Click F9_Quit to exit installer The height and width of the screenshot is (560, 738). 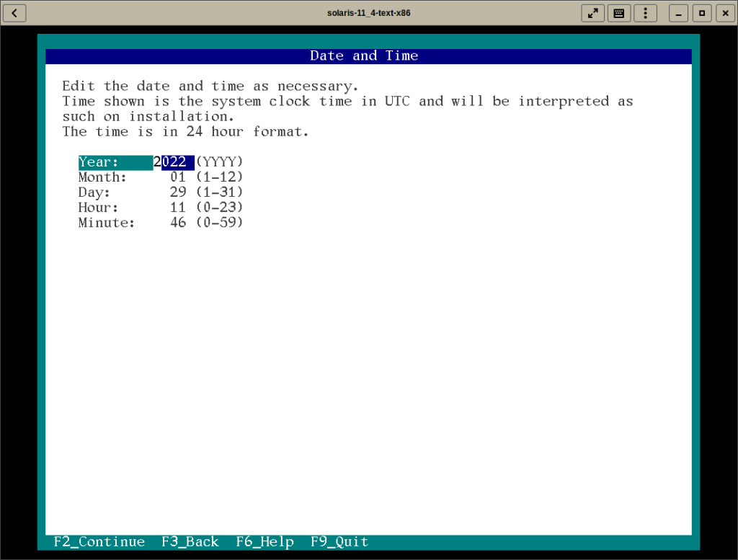339,542
